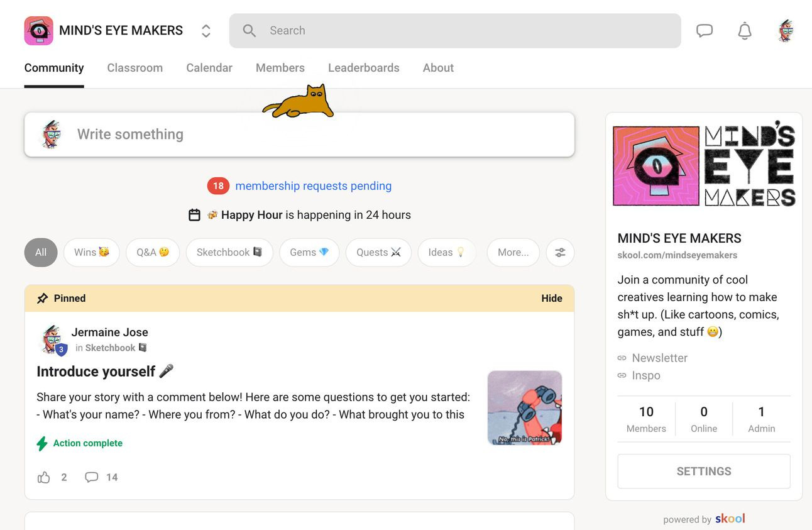The width and height of the screenshot is (812, 530).
Task: Hide the pinned post
Action: click(x=552, y=299)
